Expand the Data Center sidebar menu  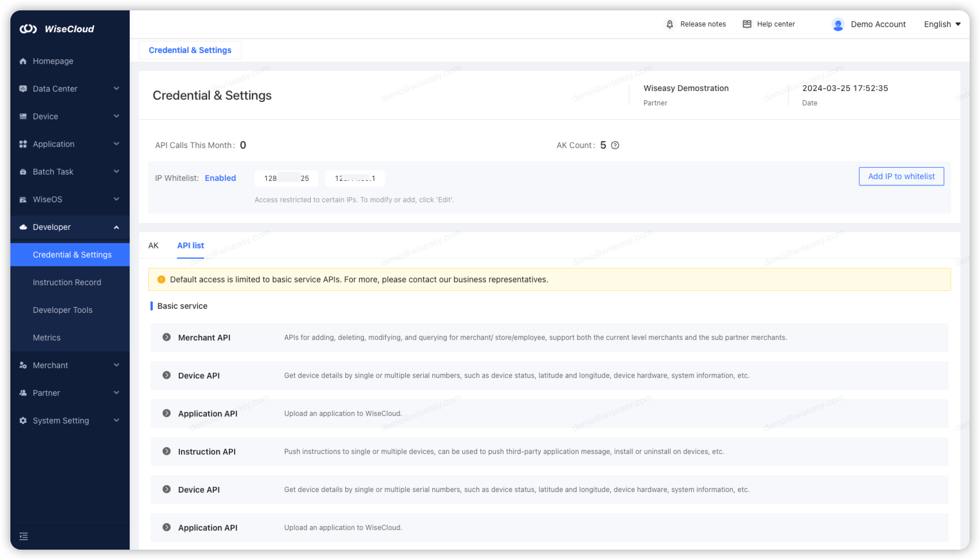click(116, 89)
